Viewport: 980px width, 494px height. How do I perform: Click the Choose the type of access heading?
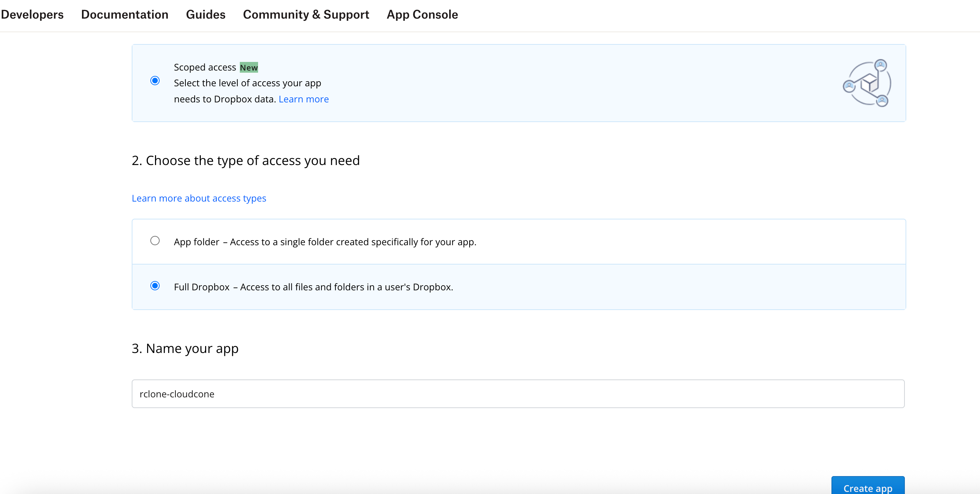[x=246, y=161]
